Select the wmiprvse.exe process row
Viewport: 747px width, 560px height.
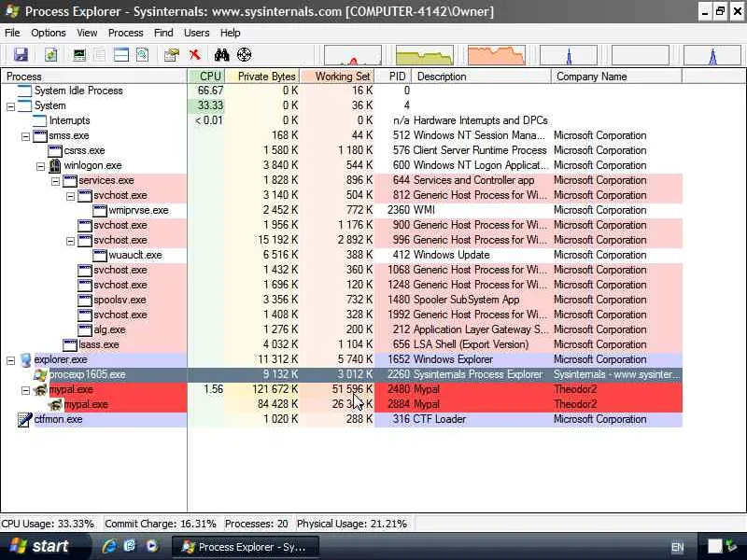(341, 210)
